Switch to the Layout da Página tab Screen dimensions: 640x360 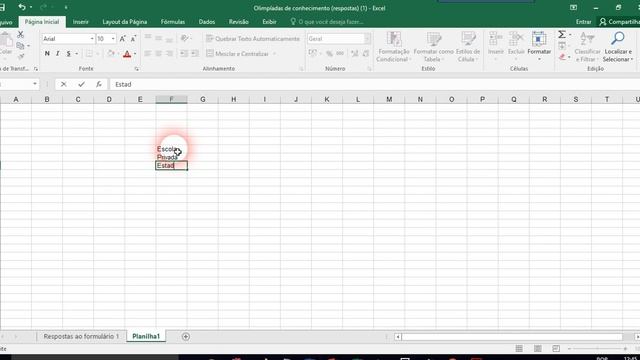(x=124, y=22)
